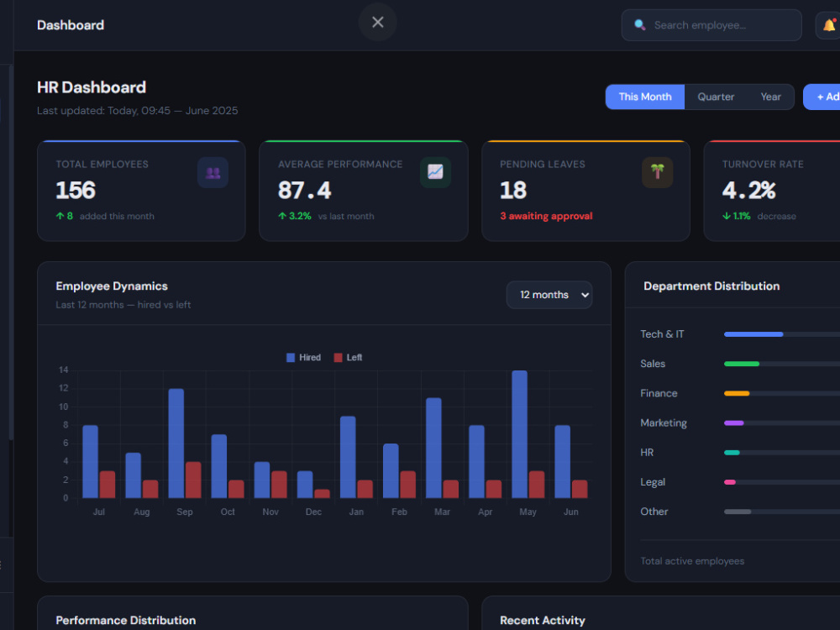Switch to the Quarter tab
Image resolution: width=840 pixels, height=630 pixels.
pos(716,97)
